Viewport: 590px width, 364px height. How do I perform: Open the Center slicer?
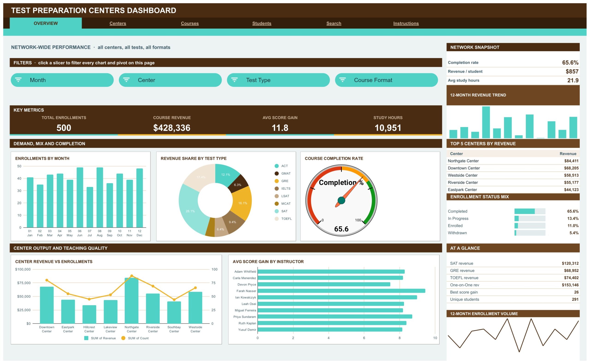170,80
